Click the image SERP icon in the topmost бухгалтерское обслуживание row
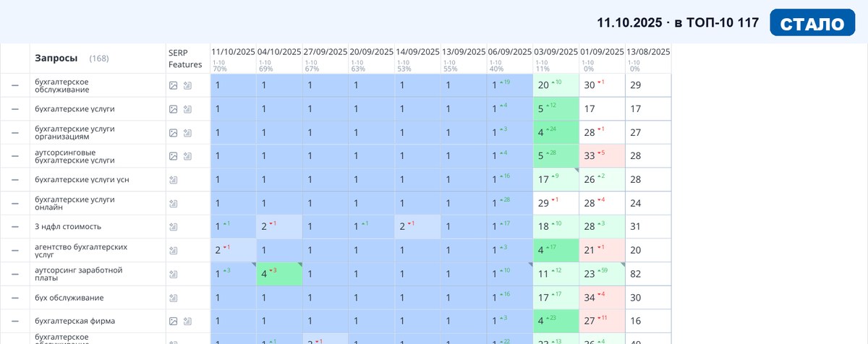 [173, 85]
